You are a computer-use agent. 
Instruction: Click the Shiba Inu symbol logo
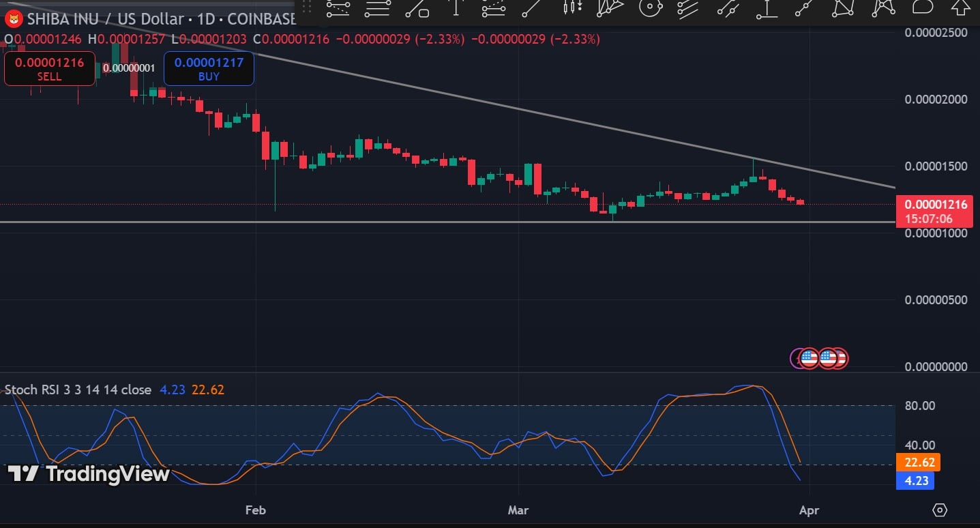[13, 19]
